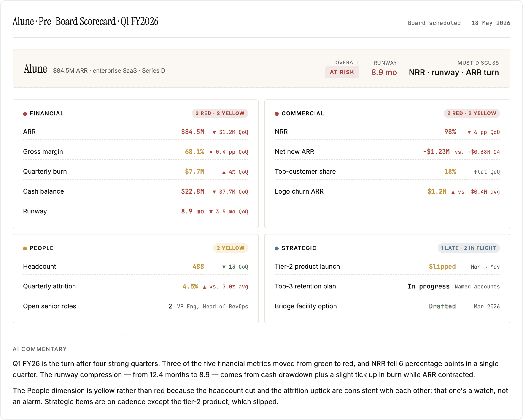
Task: Click the 2 RED · 2 YELLOW commercial badge
Action: click(472, 113)
